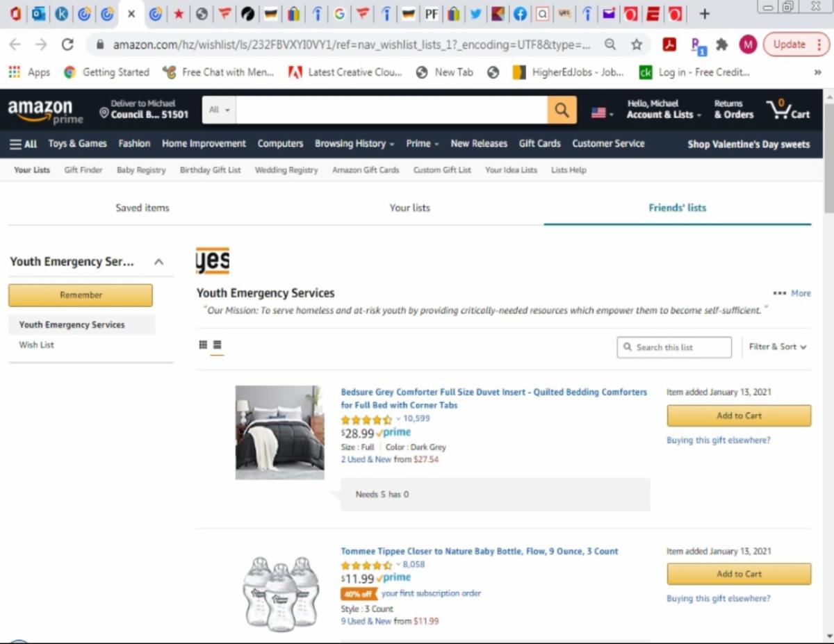The width and height of the screenshot is (834, 644).
Task: Switch to list view layout
Action: pos(218,345)
